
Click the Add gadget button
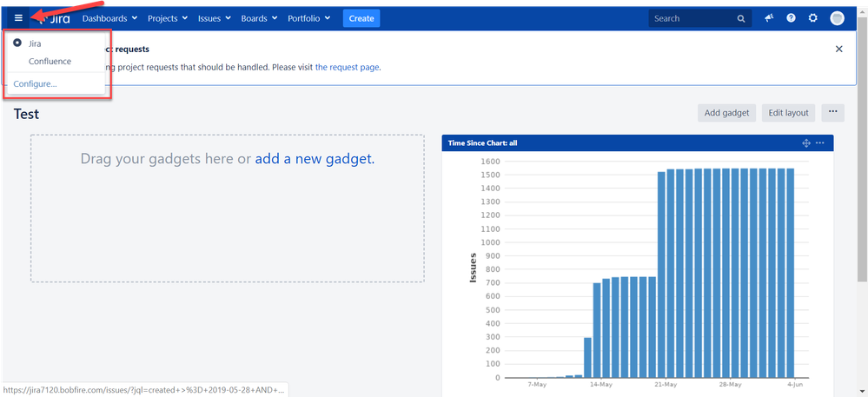[x=726, y=112]
